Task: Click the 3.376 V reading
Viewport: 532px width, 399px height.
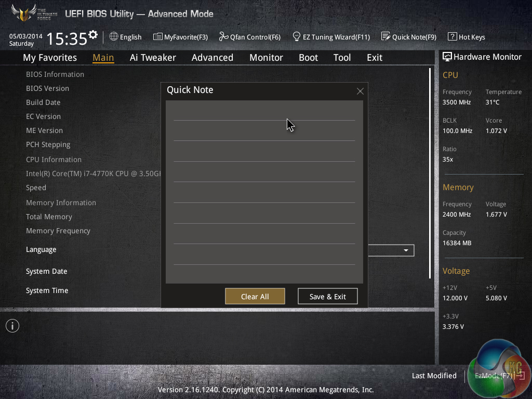Action: pyautogui.click(x=453, y=326)
